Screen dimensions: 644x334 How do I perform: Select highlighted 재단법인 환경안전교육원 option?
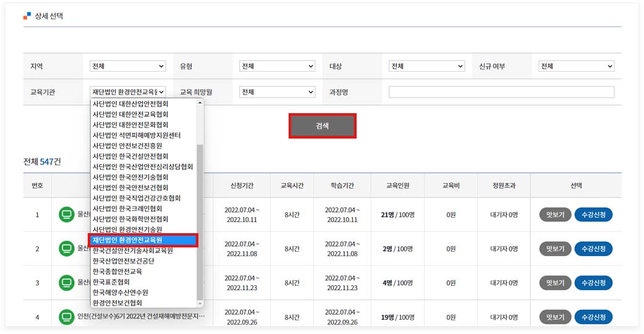click(143, 240)
